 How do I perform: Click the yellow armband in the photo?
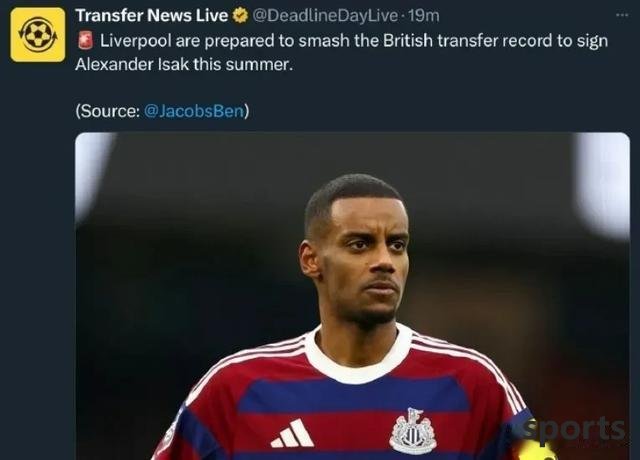click(537, 450)
